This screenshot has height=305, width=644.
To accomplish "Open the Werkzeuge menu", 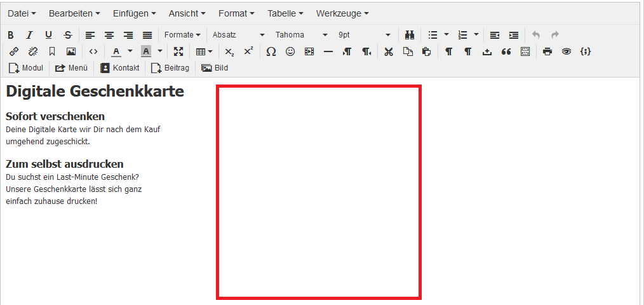I will pyautogui.click(x=342, y=13).
